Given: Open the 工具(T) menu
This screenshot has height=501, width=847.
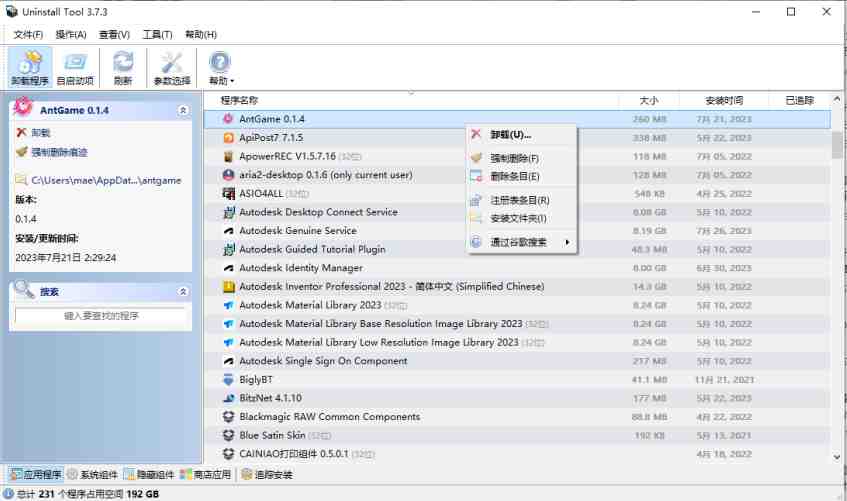Looking at the screenshot, I should click(x=157, y=35).
